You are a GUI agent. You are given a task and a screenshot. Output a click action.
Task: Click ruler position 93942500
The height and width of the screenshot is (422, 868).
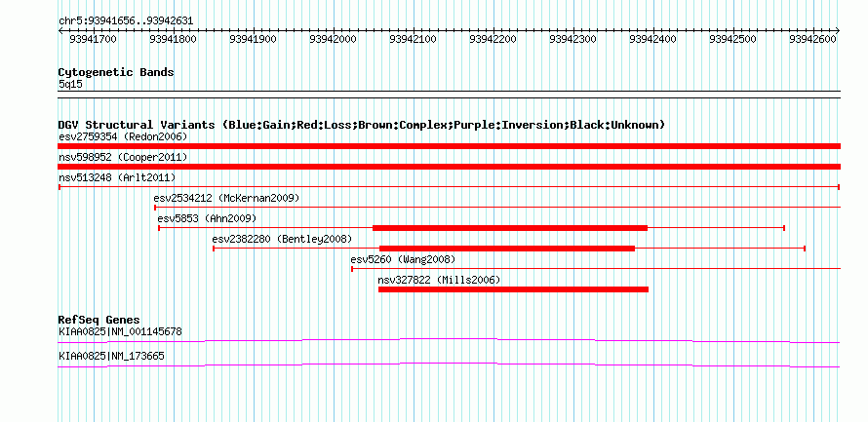(x=733, y=39)
